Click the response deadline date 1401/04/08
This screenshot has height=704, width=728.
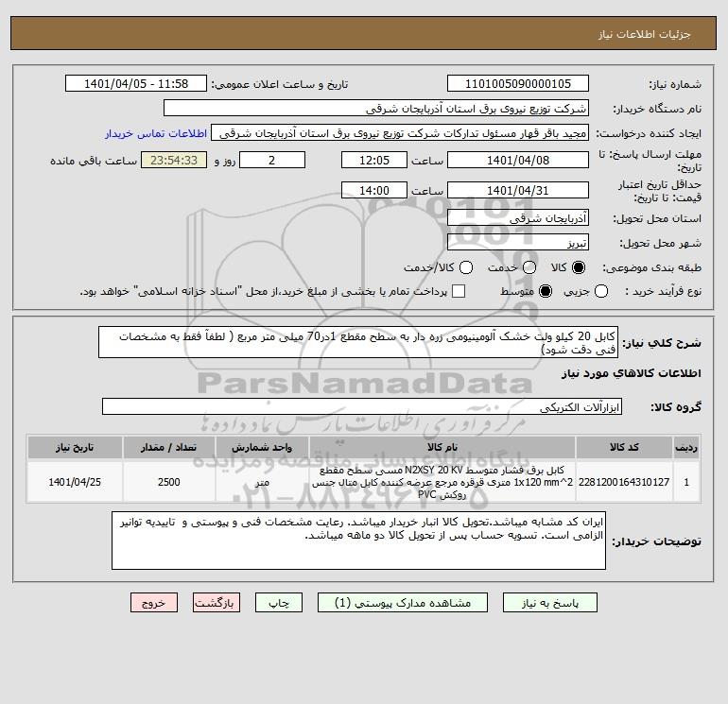pos(518,160)
